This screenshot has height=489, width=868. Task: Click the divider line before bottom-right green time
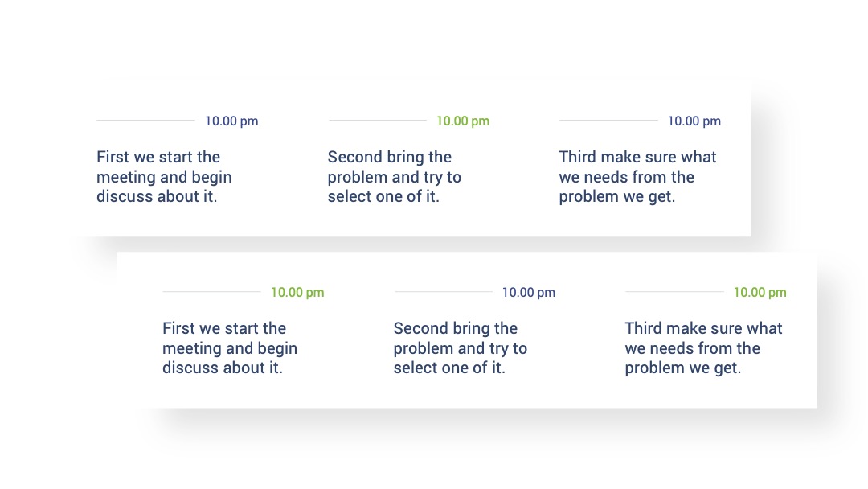pos(674,291)
